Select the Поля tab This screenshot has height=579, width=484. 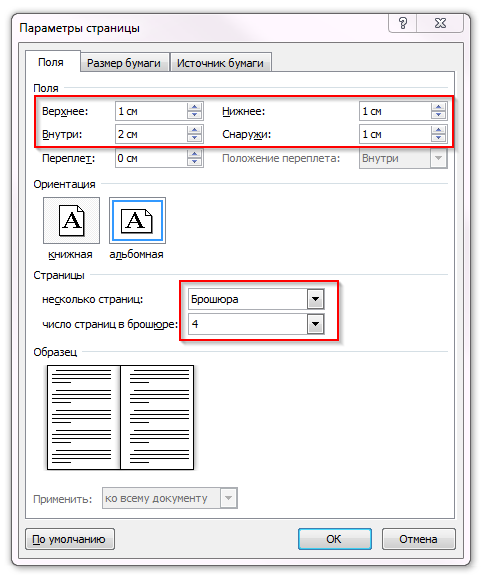click(x=51, y=62)
